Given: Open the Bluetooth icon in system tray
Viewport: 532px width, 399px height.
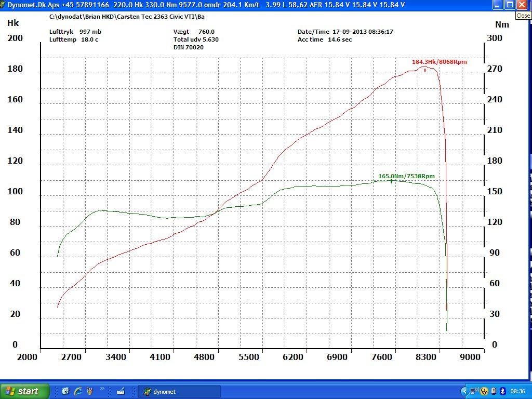Looking at the screenshot, I should (x=502, y=391).
